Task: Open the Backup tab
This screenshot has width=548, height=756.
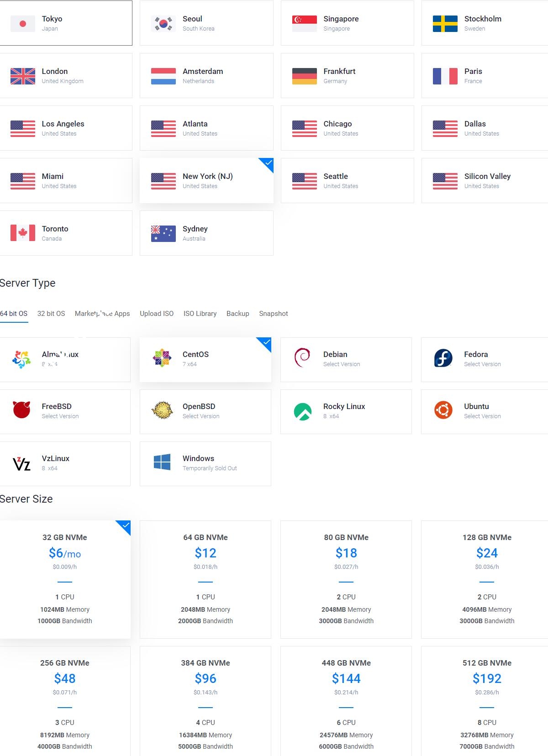Action: (238, 314)
